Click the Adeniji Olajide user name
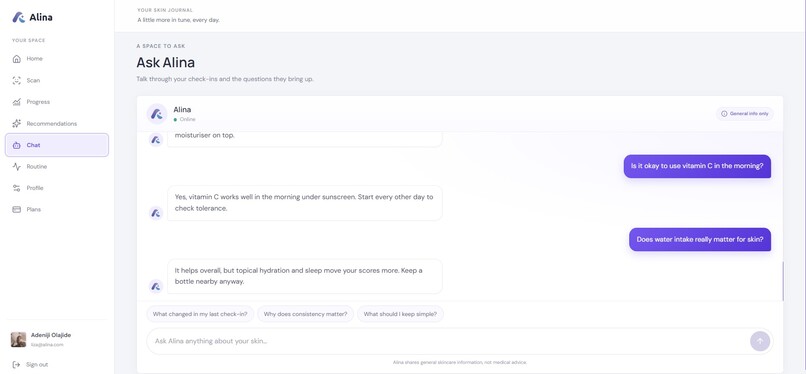The width and height of the screenshot is (806, 374). 51,335
